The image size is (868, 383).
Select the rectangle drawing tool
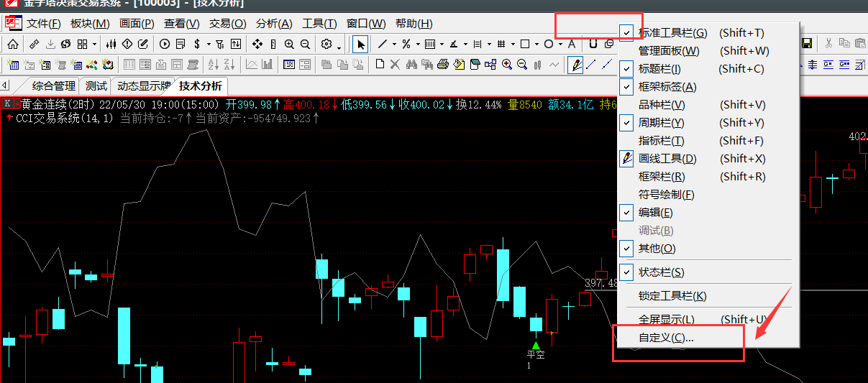tap(525, 44)
